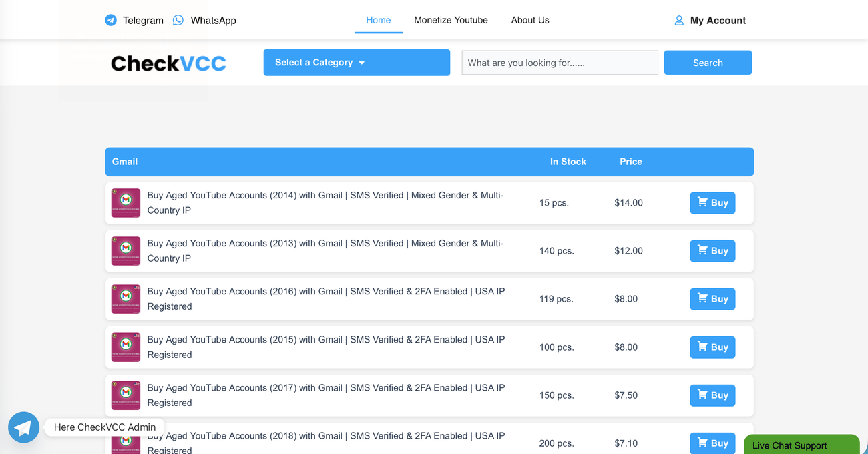This screenshot has height=454, width=868.
Task: Buy the 2015 aged YouTube accounts
Action: click(712, 347)
